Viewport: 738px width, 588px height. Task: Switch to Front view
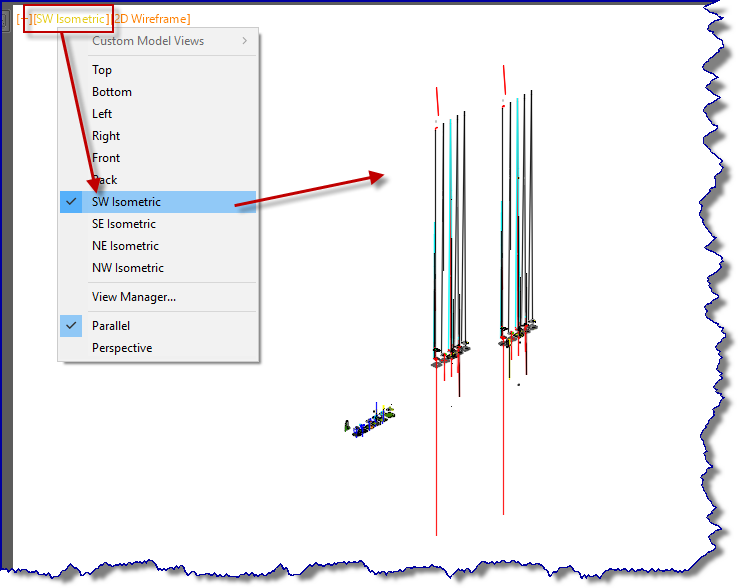coord(158,158)
